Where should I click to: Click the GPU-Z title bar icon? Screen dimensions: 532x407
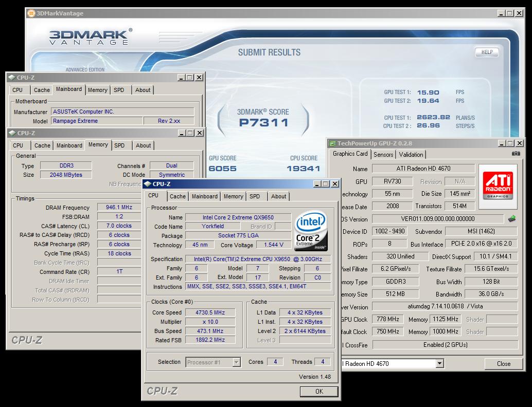[x=332, y=143]
